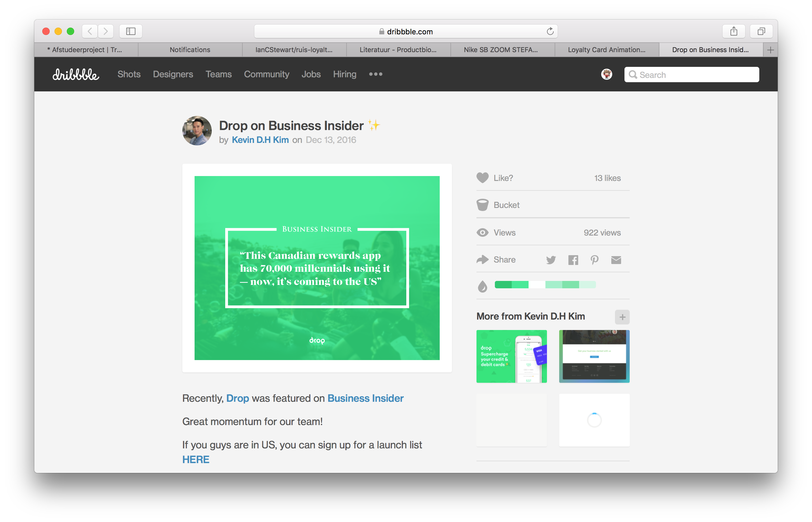Switch to IanCStewart/ruis-loyalt tab
Screen dimensions: 812x522
coord(294,50)
